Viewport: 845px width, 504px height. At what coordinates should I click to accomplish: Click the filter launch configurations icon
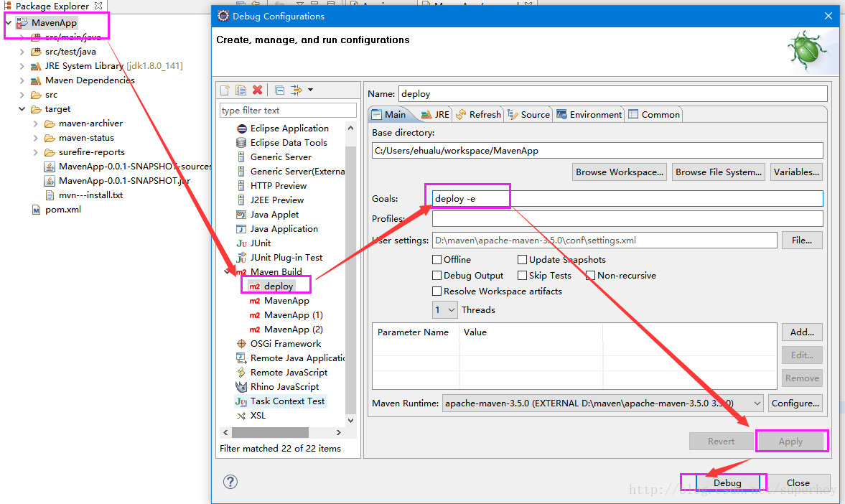pos(297,90)
